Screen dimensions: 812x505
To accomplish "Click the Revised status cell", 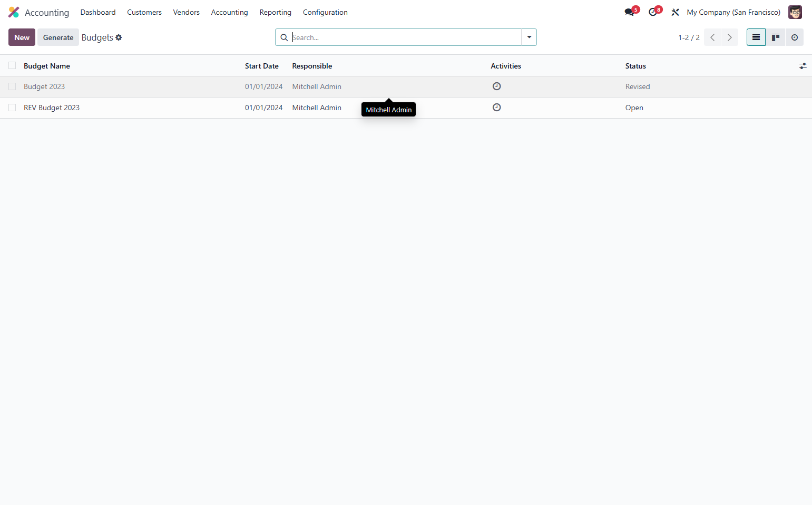I will 638,86.
